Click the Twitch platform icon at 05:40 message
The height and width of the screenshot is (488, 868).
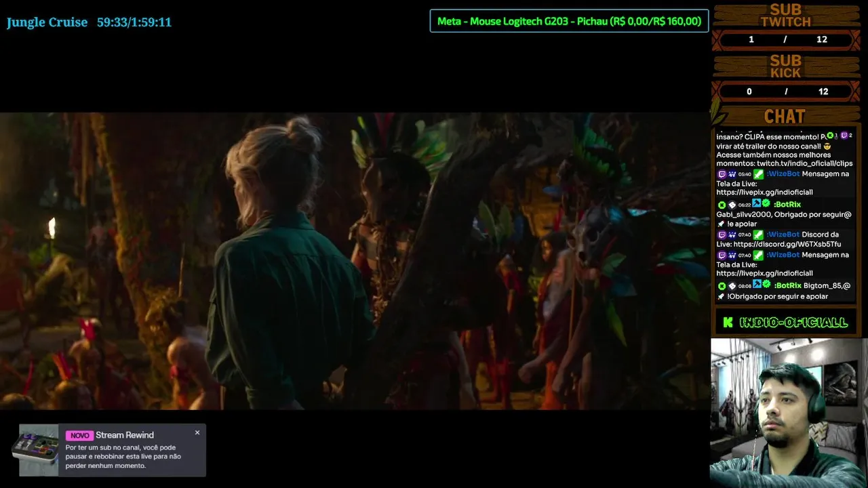tap(722, 174)
